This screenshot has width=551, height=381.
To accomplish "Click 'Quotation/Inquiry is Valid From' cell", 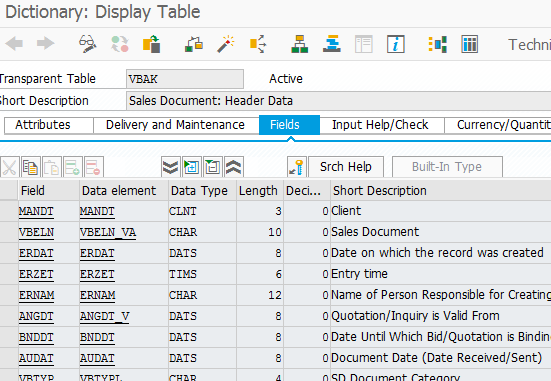I will point(441,316).
